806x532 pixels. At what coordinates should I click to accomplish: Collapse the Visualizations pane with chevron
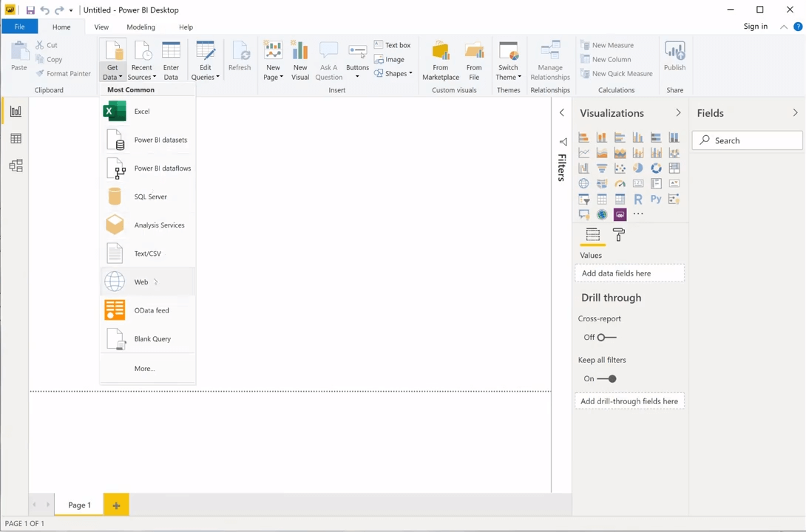click(x=678, y=113)
